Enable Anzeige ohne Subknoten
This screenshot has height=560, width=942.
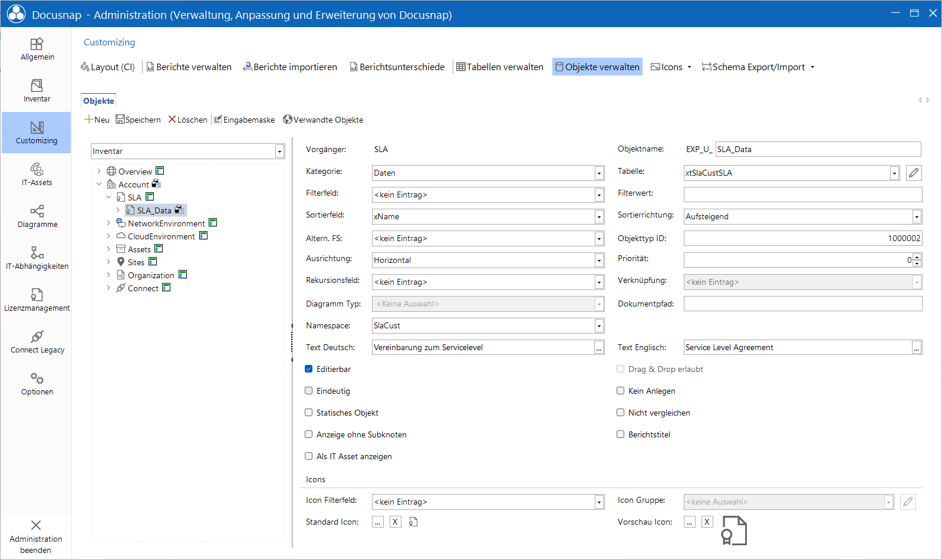[308, 434]
